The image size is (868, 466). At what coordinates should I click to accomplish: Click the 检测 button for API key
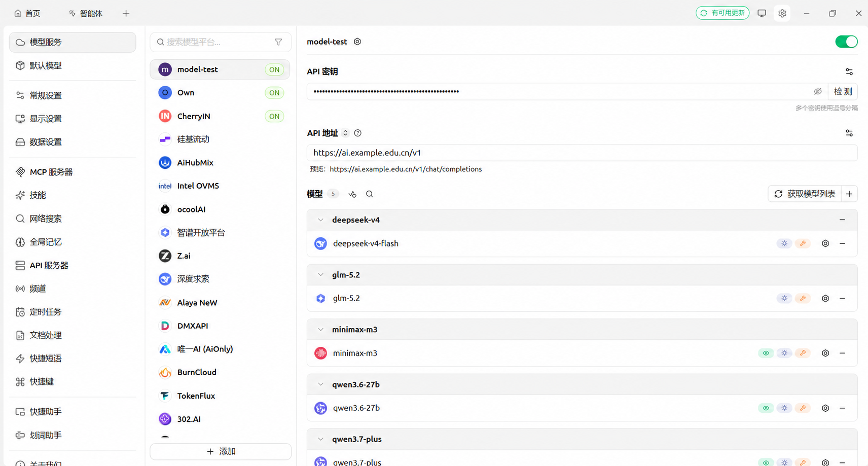coord(843,91)
